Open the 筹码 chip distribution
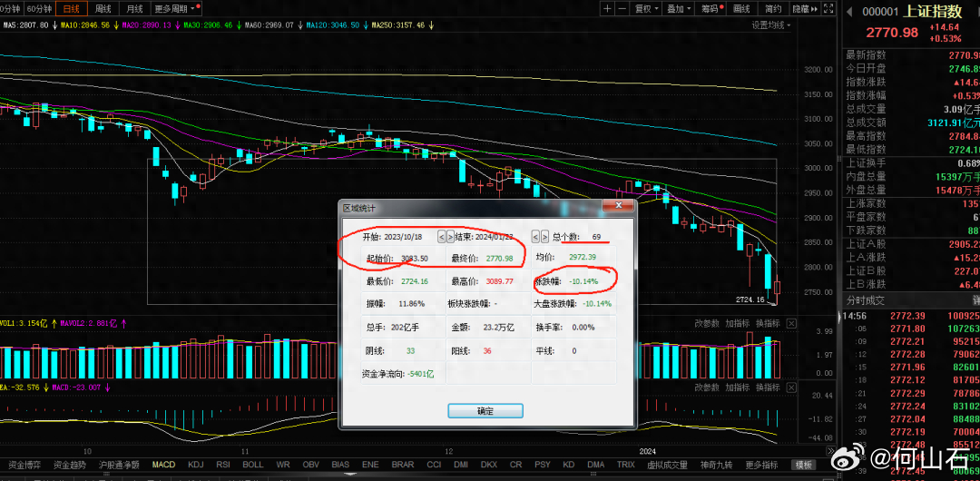 tap(710, 9)
